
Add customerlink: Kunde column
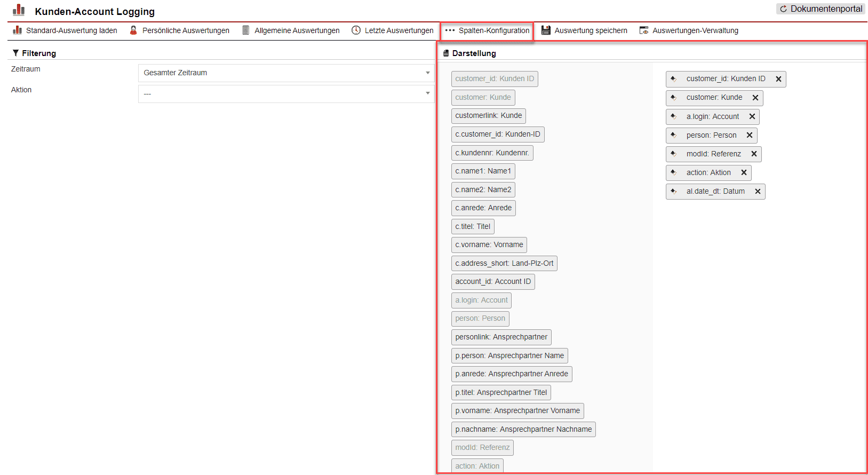point(488,116)
